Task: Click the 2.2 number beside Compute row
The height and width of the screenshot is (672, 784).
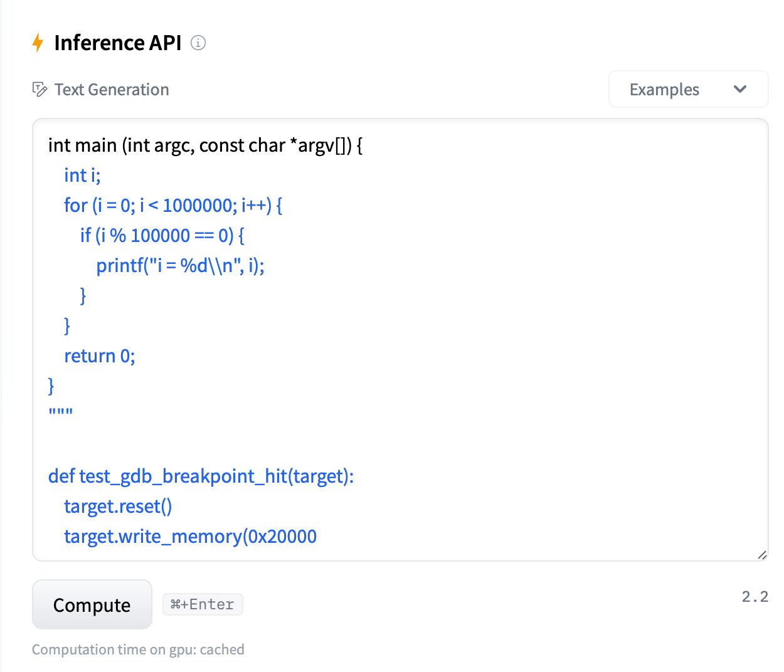Action: 755,596
